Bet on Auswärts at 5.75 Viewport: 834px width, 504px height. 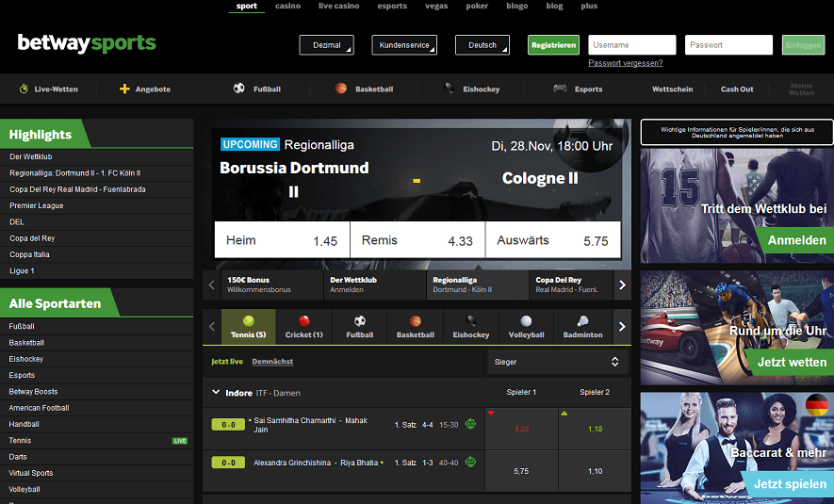click(553, 240)
